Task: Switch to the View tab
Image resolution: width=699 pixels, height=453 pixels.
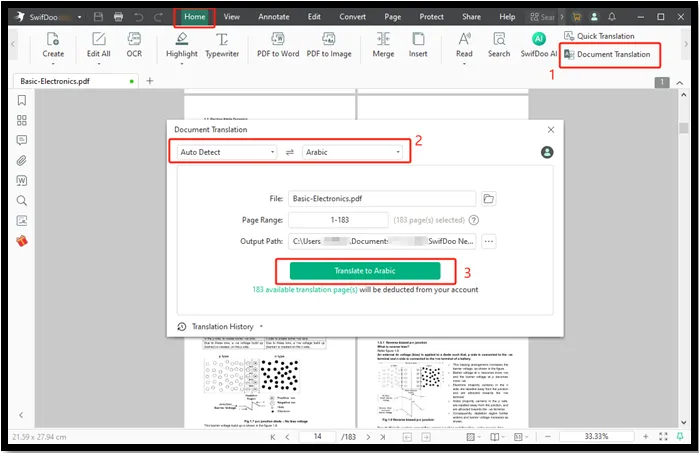Action: click(232, 17)
